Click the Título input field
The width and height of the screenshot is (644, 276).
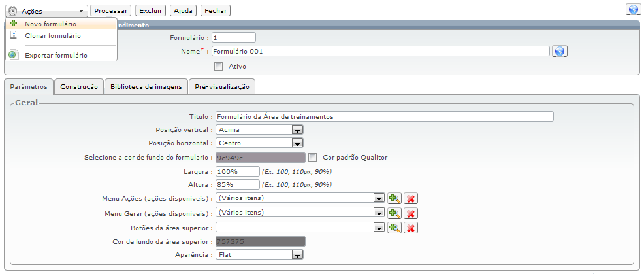(385, 116)
